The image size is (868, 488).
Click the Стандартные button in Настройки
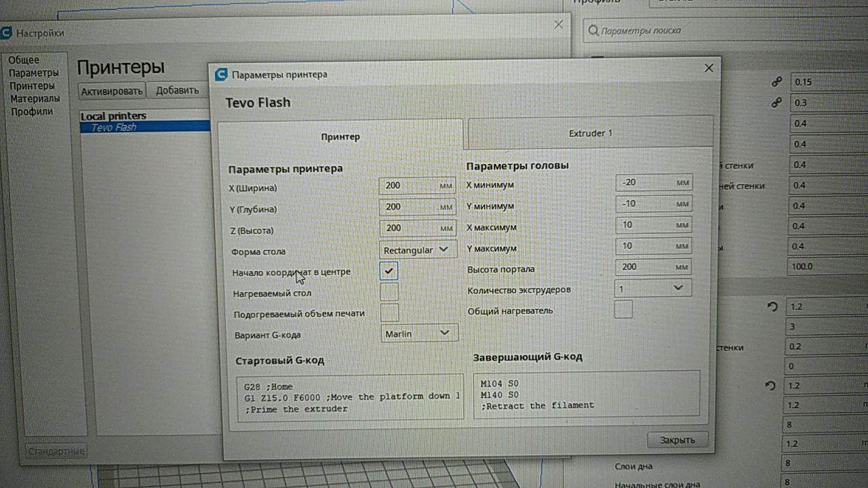click(x=56, y=451)
